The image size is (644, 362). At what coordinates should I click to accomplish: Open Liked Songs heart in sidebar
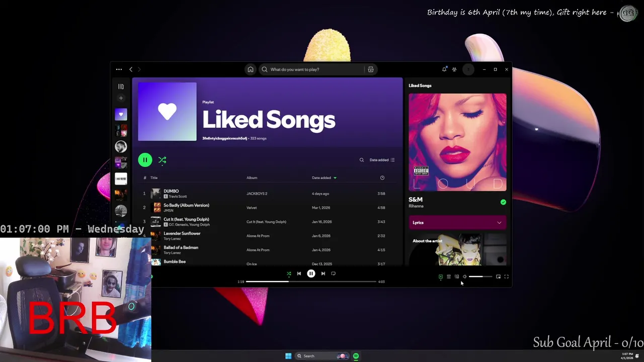(x=121, y=115)
